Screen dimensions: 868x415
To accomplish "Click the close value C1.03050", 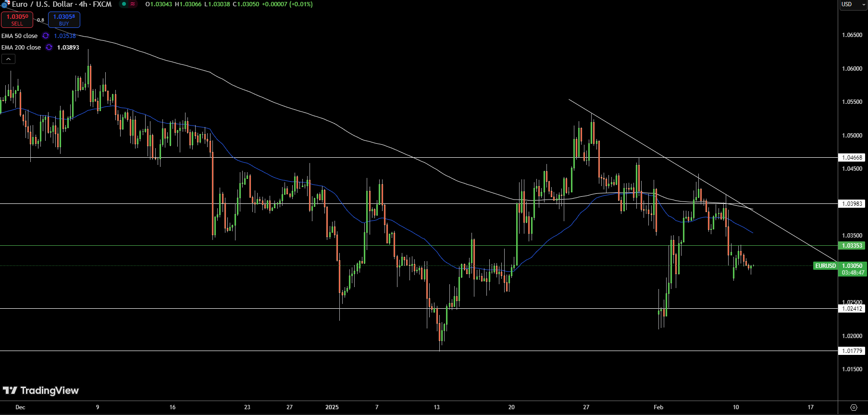I will click(x=246, y=4).
